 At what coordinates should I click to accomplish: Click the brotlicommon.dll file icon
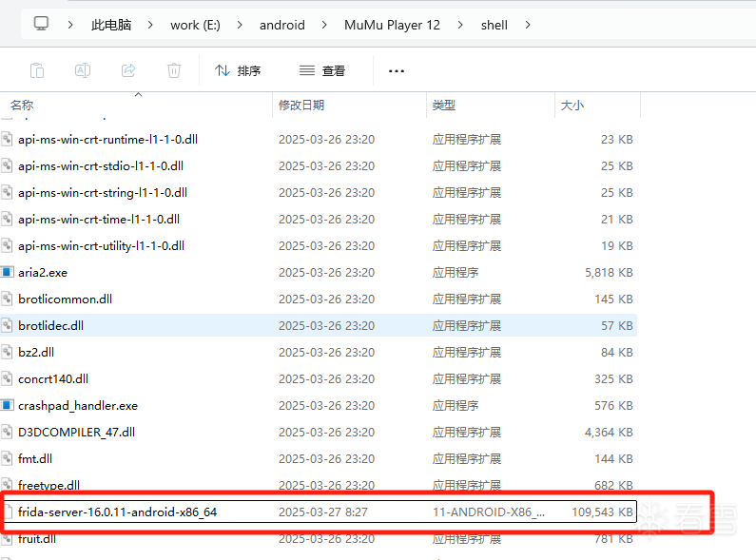point(7,299)
